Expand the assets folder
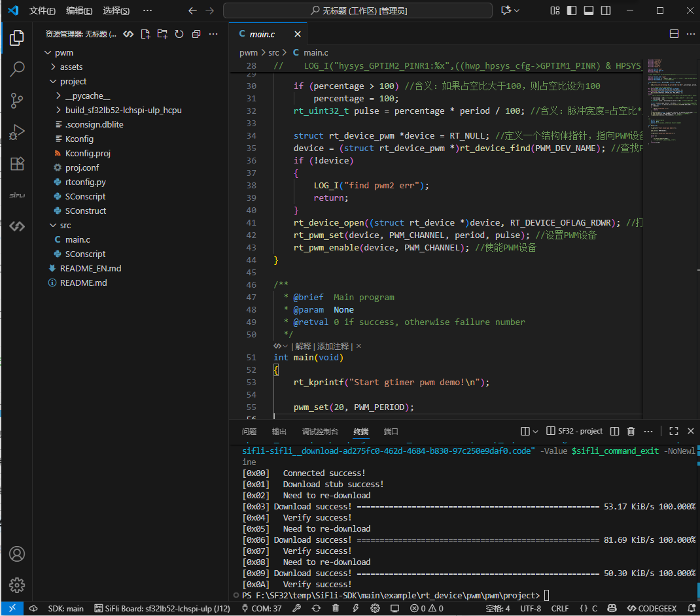 pyautogui.click(x=71, y=67)
